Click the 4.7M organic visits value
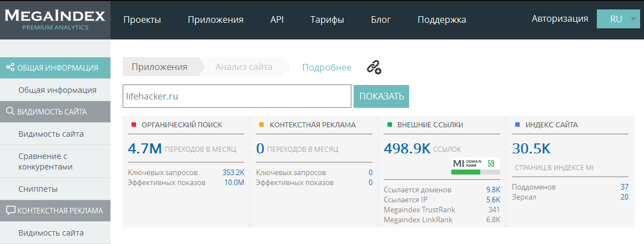 point(145,148)
